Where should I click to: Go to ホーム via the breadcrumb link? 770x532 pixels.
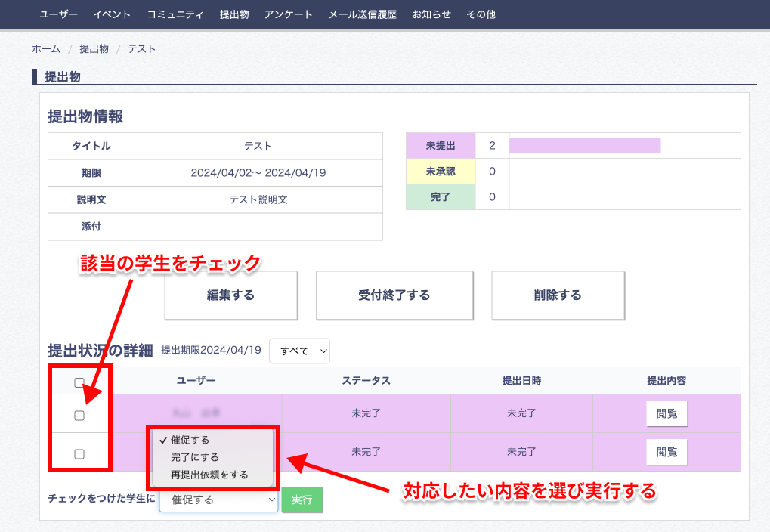point(45,48)
